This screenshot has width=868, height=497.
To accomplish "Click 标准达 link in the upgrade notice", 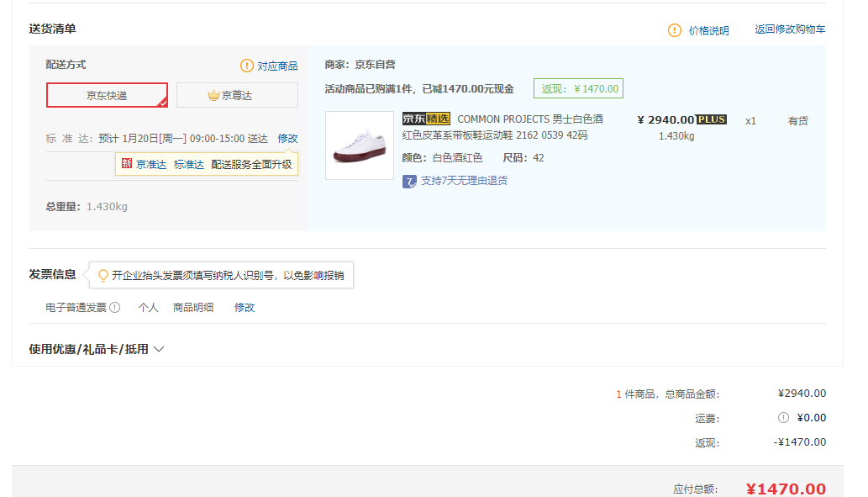I will [189, 165].
